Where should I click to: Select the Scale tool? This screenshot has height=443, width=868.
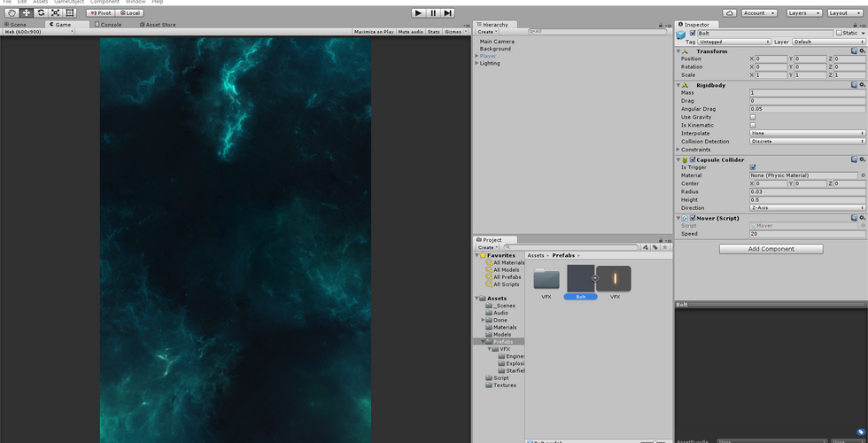point(55,13)
